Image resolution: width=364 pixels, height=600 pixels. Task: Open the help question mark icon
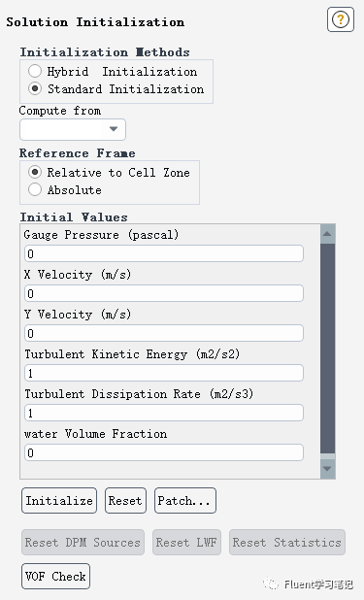tap(341, 19)
